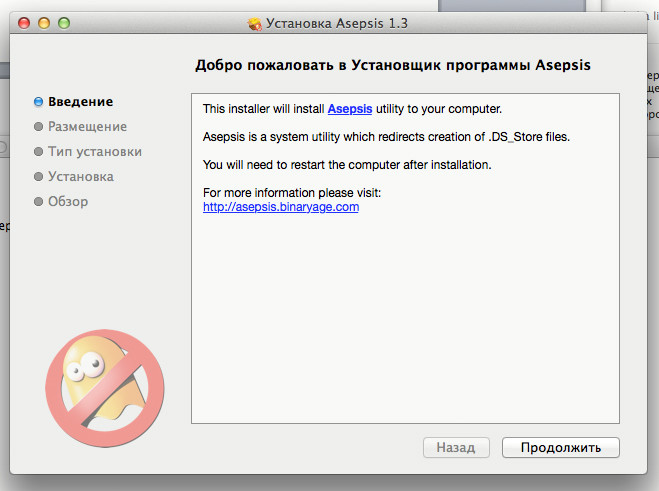The image size is (659, 491).
Task: Click the gray bullet beside Размещение
Action: [x=38, y=127]
